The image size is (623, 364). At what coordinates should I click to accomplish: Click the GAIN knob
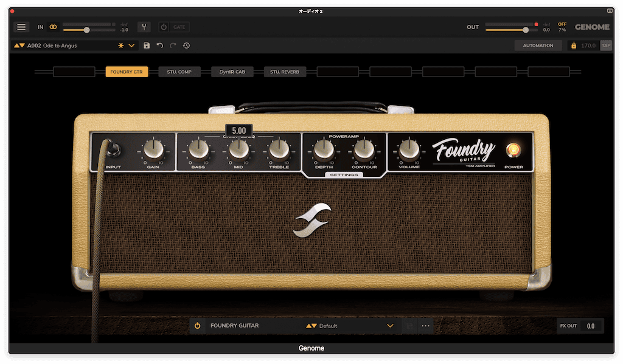[x=153, y=149]
